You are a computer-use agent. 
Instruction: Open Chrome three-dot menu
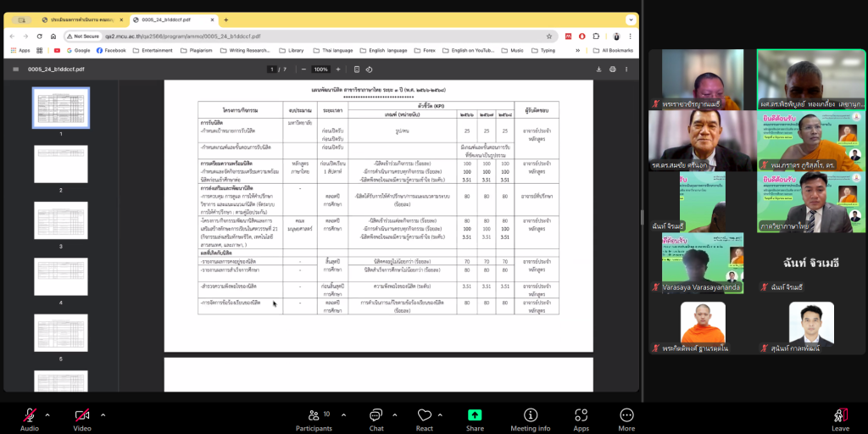click(630, 36)
